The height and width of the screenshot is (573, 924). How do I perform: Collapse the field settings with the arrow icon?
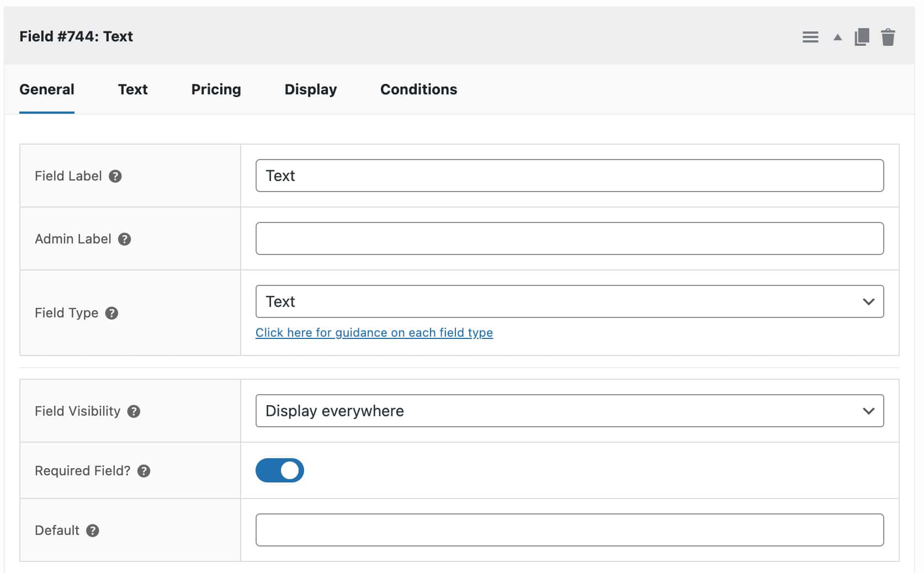[x=836, y=38]
